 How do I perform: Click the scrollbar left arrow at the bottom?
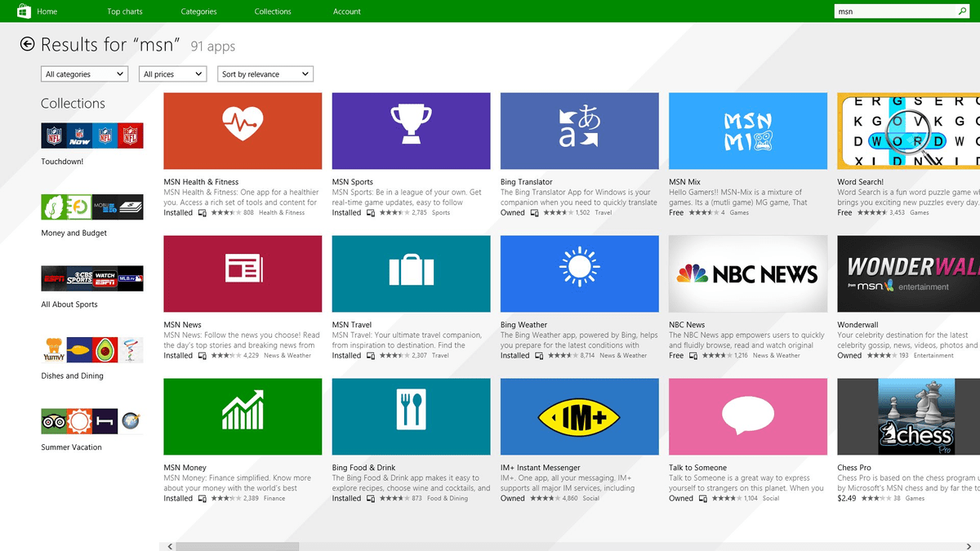tap(170, 546)
